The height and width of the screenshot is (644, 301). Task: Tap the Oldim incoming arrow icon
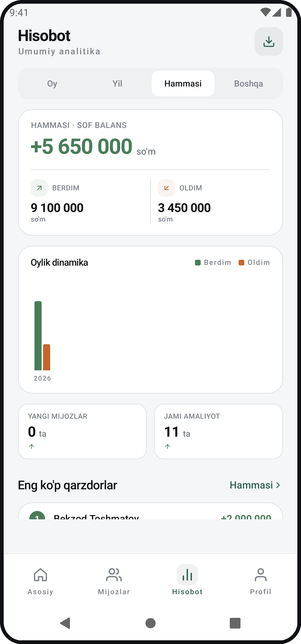pyautogui.click(x=166, y=188)
